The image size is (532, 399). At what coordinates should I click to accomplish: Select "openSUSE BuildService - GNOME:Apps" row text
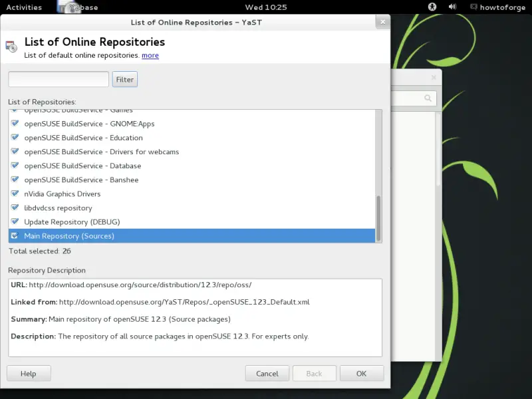[x=89, y=124]
